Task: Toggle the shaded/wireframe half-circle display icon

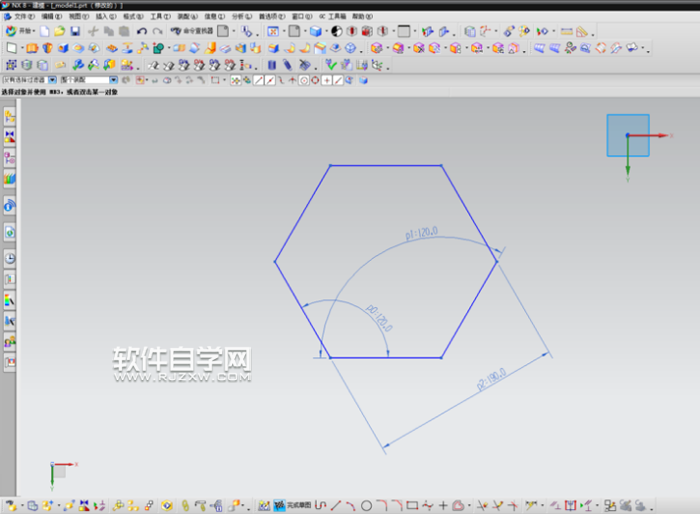Action: point(337,32)
